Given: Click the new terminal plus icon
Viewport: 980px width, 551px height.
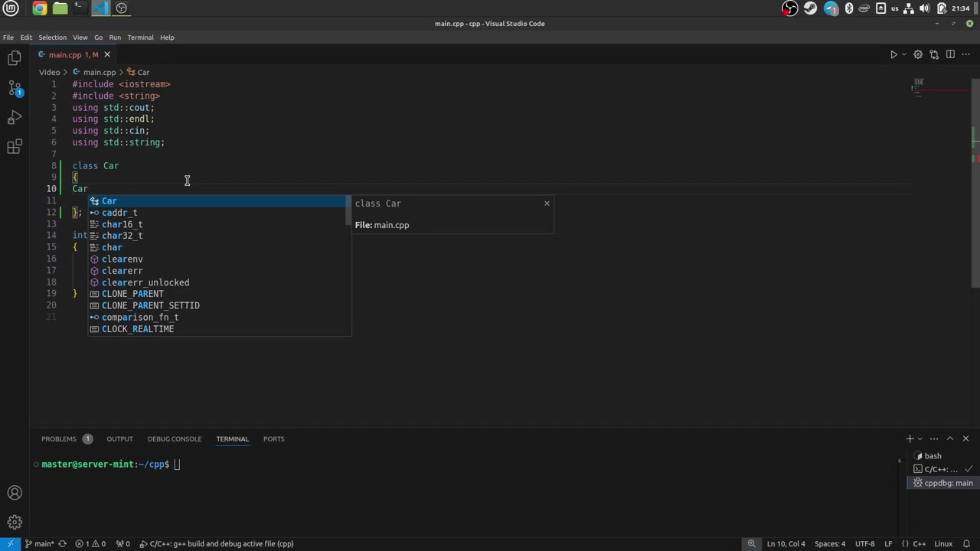Looking at the screenshot, I should pyautogui.click(x=910, y=439).
